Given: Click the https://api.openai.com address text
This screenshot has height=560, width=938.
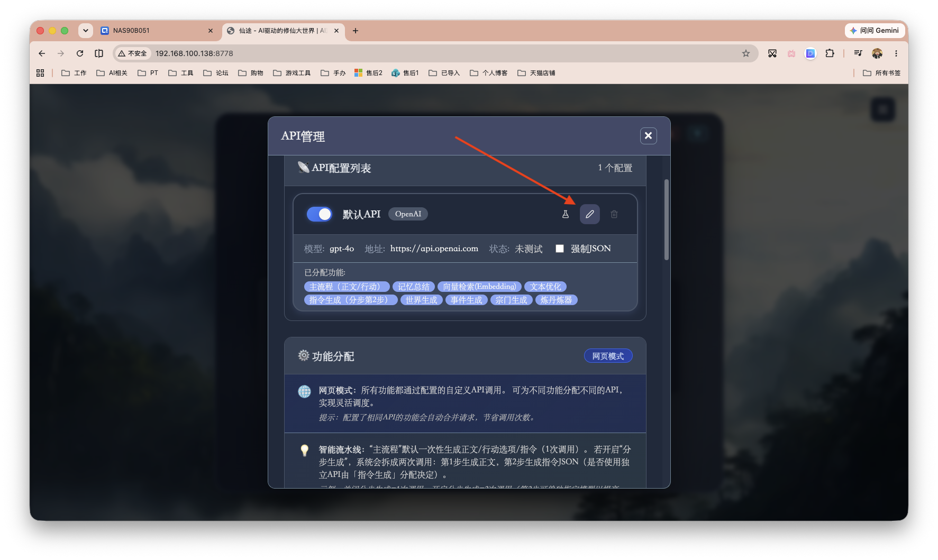Looking at the screenshot, I should click(x=434, y=249).
